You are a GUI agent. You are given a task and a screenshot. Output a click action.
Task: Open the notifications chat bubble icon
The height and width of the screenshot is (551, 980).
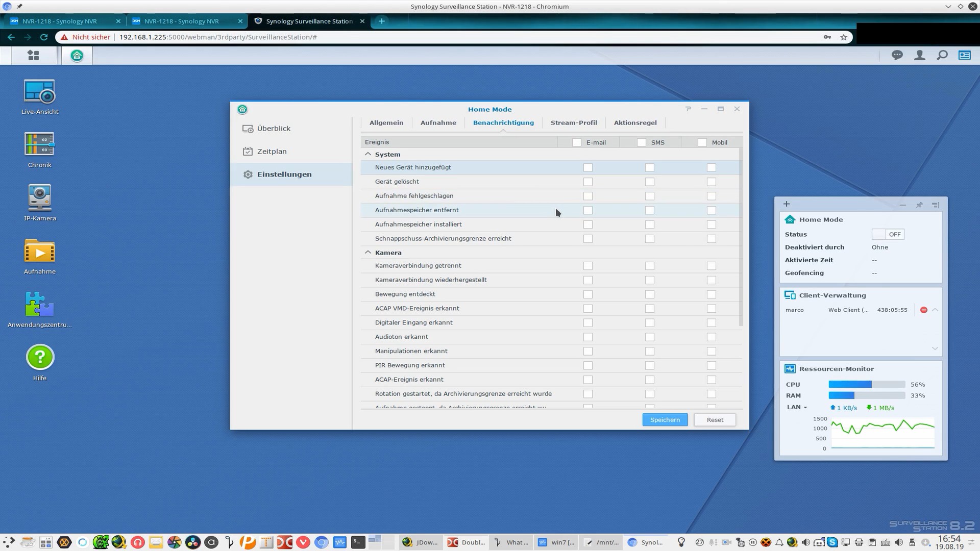(x=897, y=55)
